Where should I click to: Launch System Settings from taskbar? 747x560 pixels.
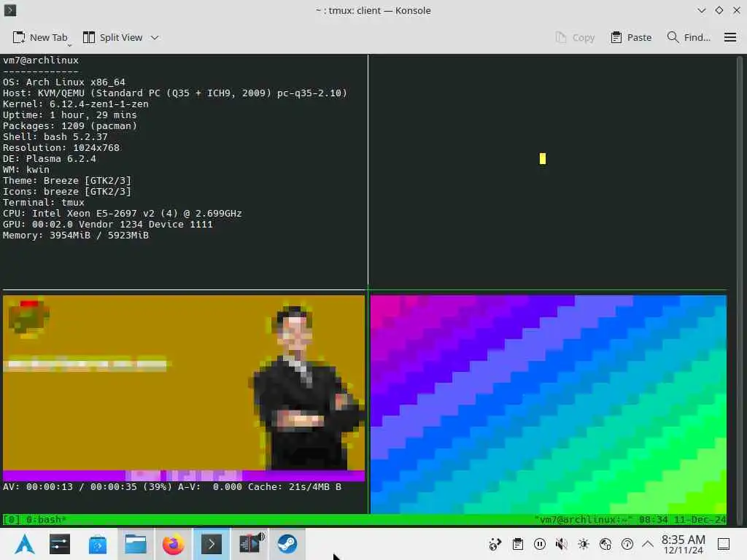(60, 544)
